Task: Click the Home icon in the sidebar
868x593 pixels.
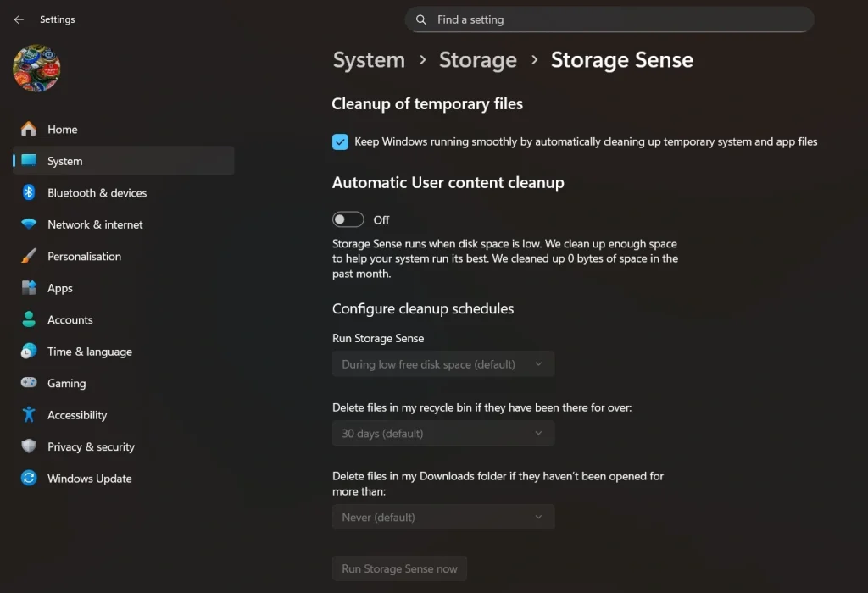Action: coord(29,129)
